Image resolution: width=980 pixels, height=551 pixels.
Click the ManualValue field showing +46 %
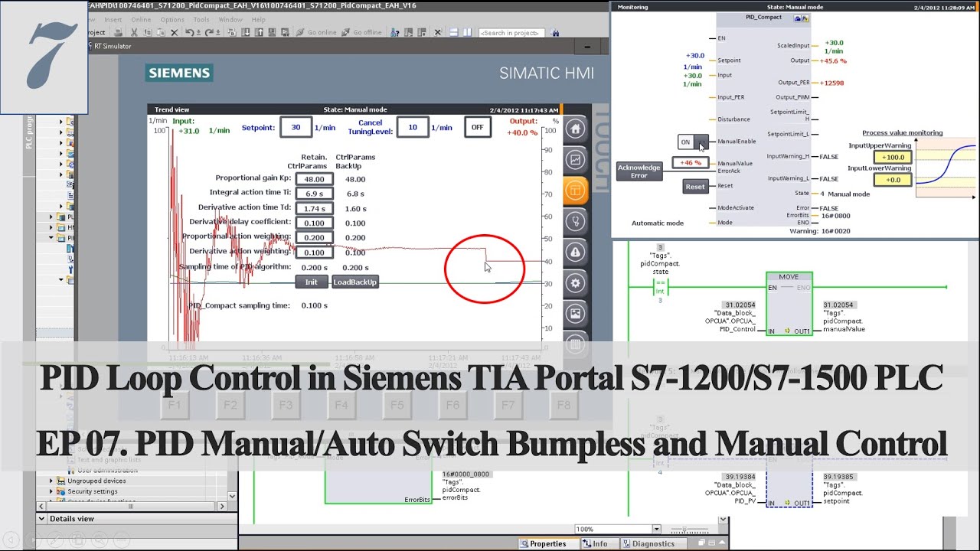pyautogui.click(x=692, y=163)
